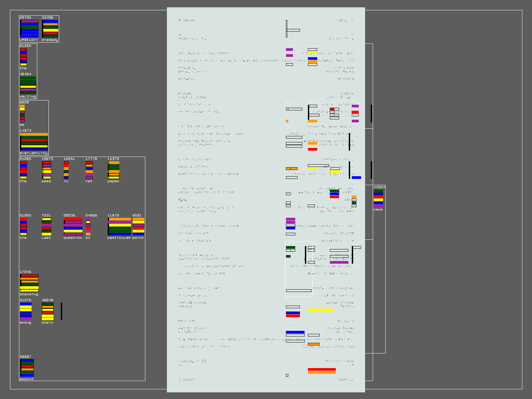Image resolution: width=532 pixels, height=399 pixels.
Task: Click the 'availability' word glyph
Action: pos(34,142)
